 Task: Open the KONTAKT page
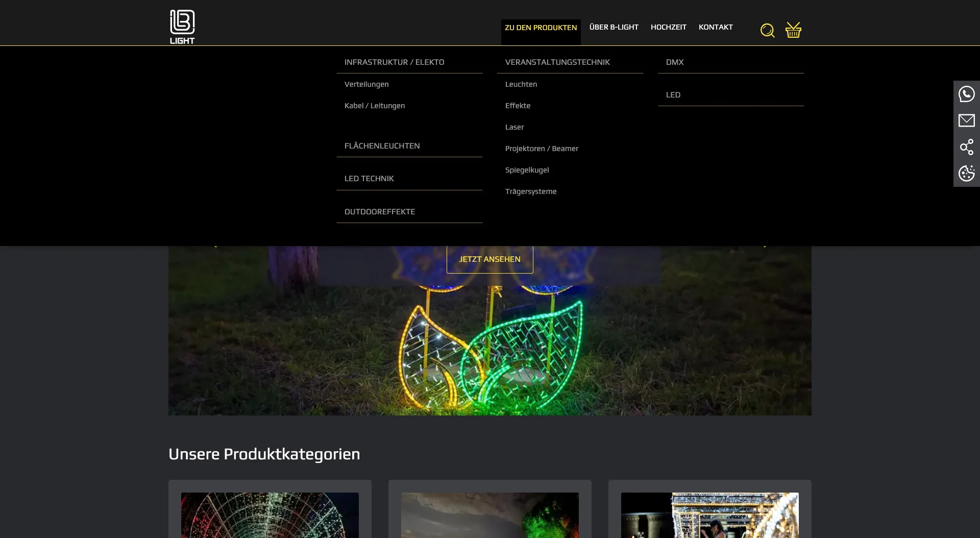click(715, 27)
